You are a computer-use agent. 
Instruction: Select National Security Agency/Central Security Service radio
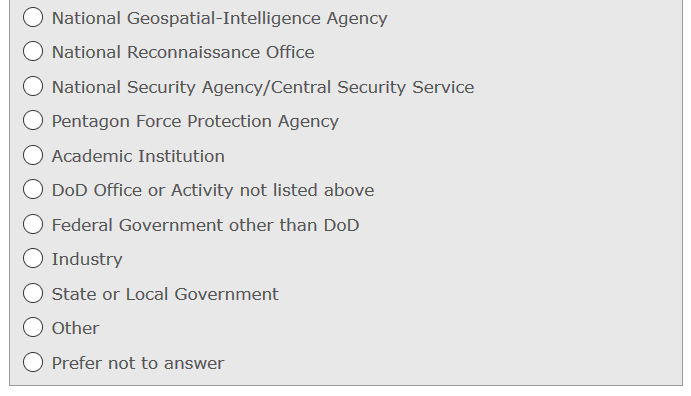point(33,86)
